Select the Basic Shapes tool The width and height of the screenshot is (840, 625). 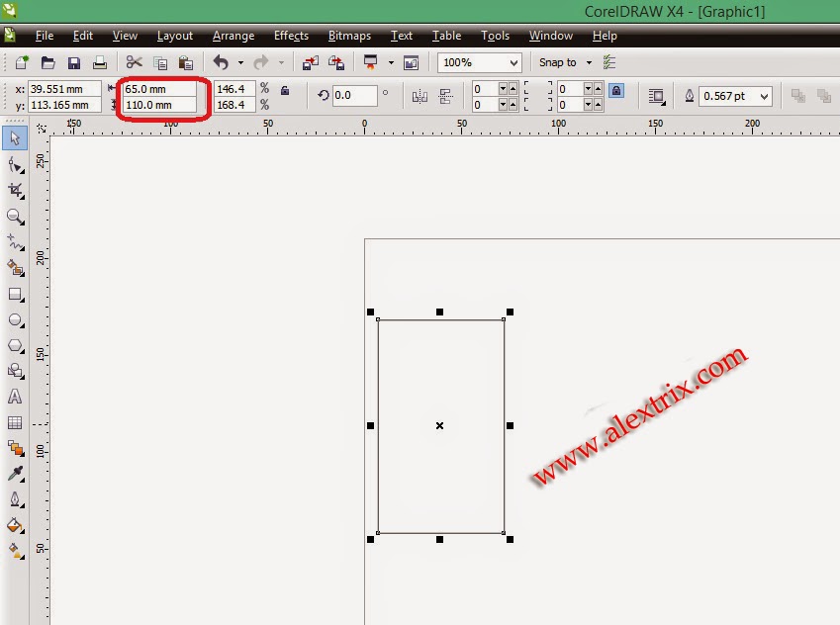pos(16,371)
